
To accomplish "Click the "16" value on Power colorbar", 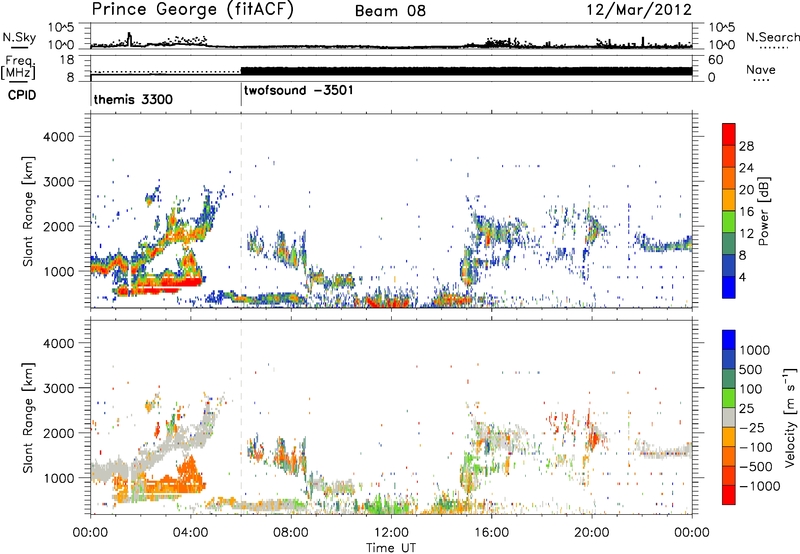I will pyautogui.click(x=746, y=212).
